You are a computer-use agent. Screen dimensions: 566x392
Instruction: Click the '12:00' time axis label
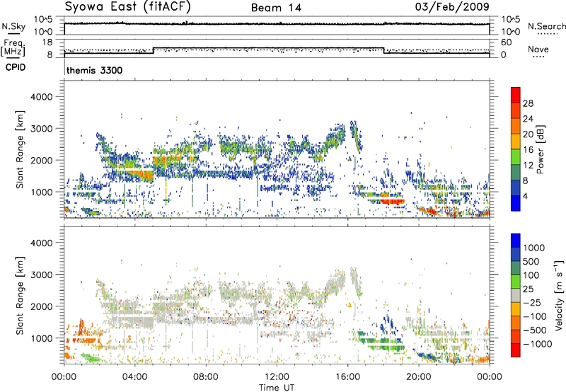277,377
